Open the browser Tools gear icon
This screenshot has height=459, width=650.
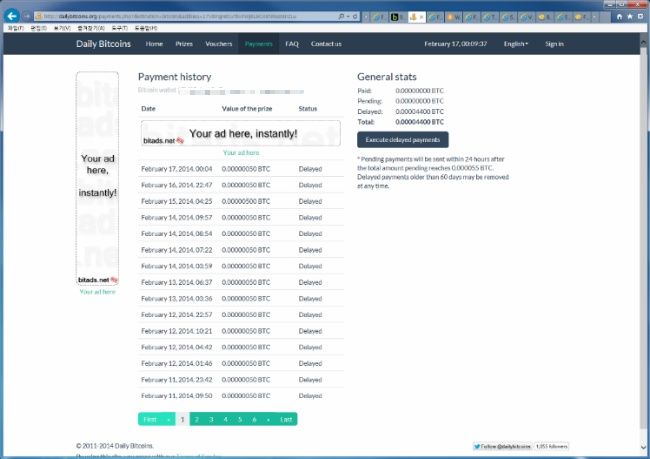pos(640,17)
